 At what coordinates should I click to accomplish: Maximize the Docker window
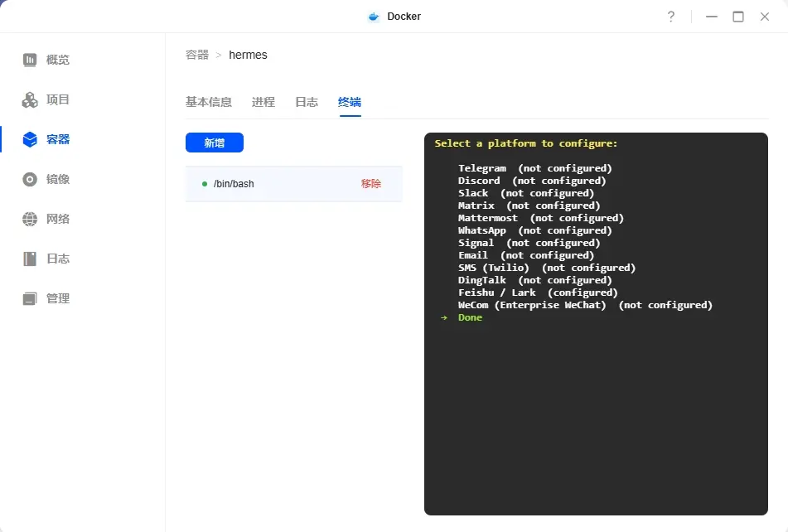pos(737,17)
